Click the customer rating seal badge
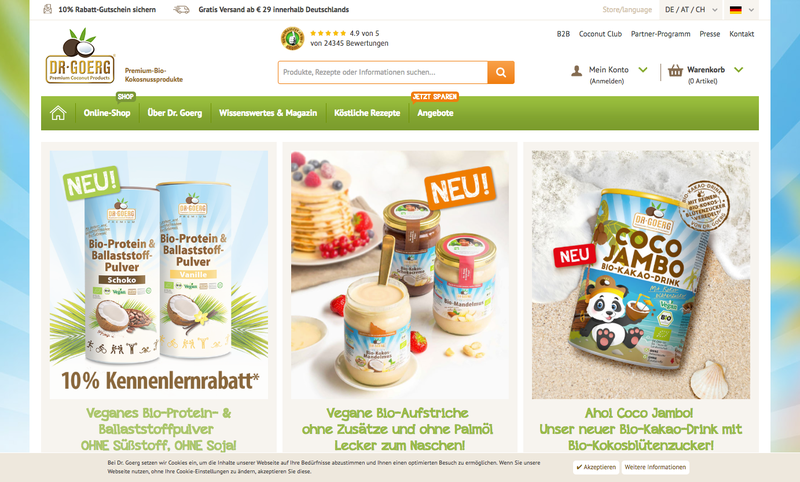The width and height of the screenshot is (800, 482). point(292,38)
